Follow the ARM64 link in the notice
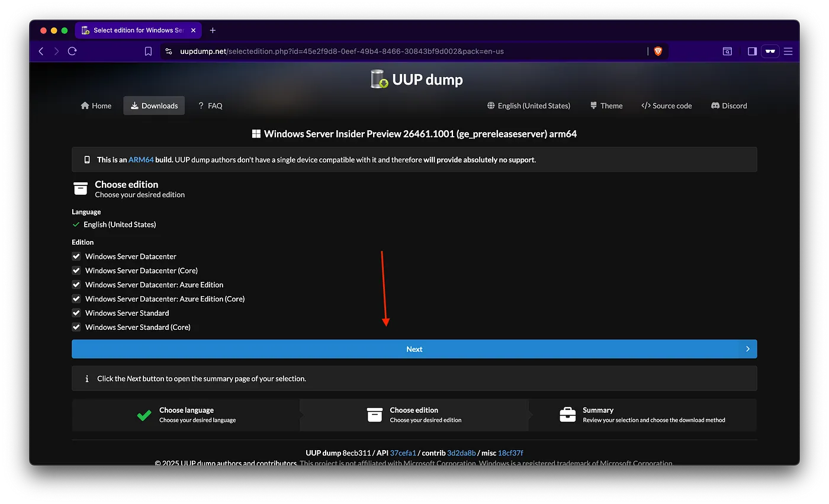The width and height of the screenshot is (829, 504). click(141, 160)
